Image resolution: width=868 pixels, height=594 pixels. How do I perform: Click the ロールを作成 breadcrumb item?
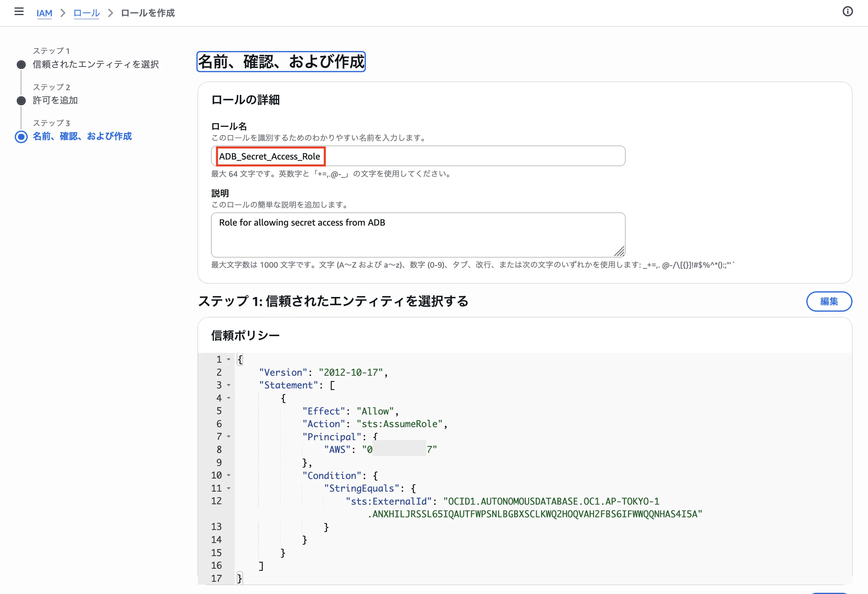(x=147, y=13)
